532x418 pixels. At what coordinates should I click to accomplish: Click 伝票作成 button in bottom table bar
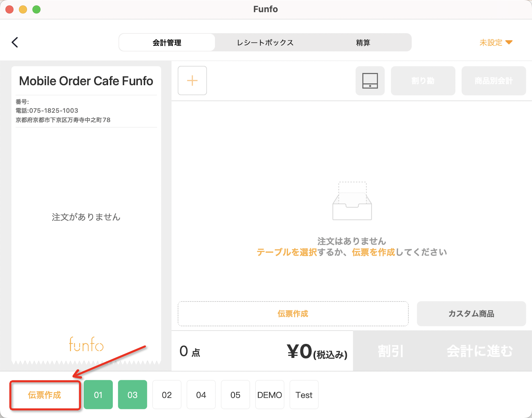(45, 395)
